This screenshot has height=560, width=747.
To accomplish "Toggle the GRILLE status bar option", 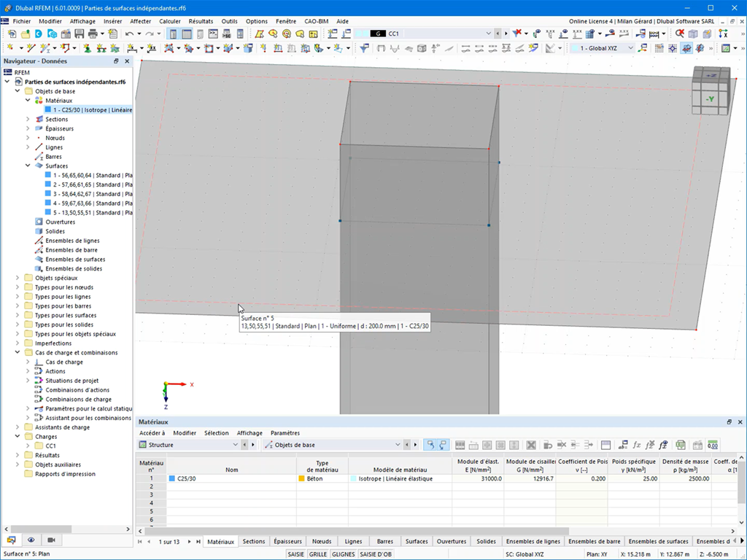I will click(x=318, y=554).
